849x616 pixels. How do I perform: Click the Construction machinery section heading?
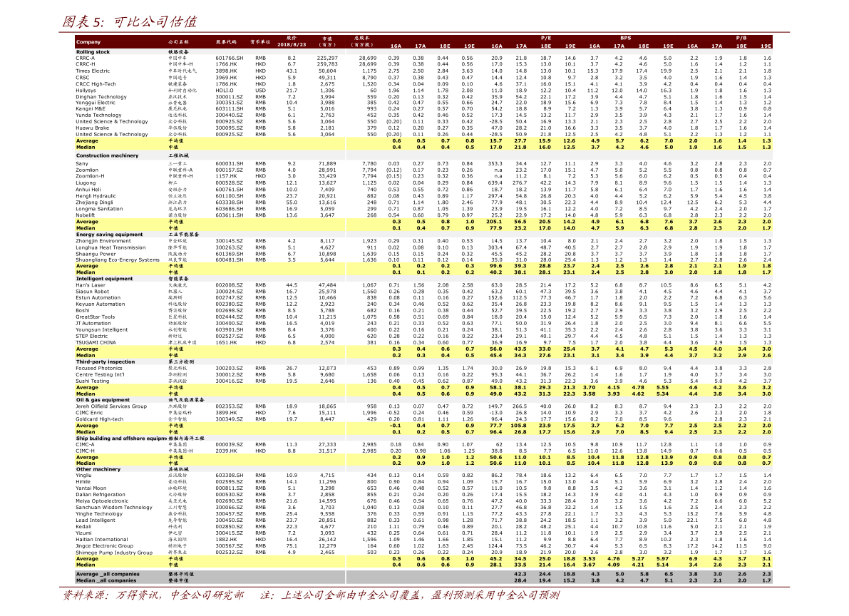(107, 155)
